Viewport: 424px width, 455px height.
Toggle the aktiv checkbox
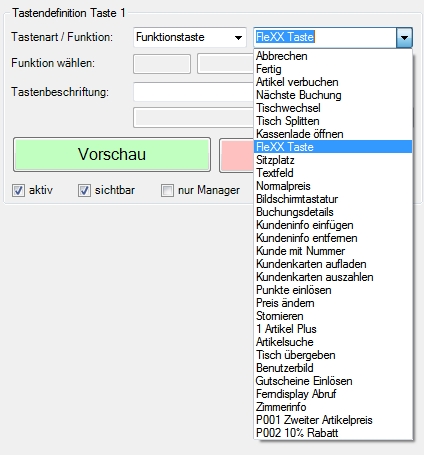point(18,191)
